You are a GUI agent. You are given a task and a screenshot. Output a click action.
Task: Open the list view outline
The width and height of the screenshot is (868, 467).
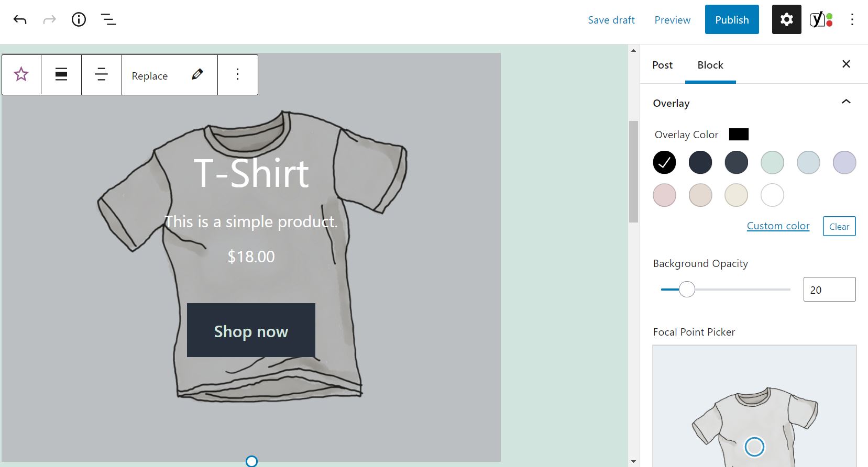point(108,19)
